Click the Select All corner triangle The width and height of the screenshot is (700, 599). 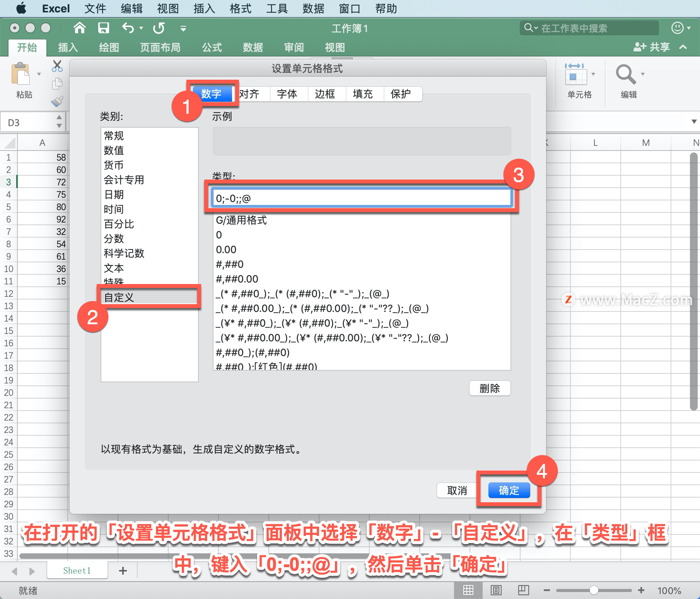10,143
